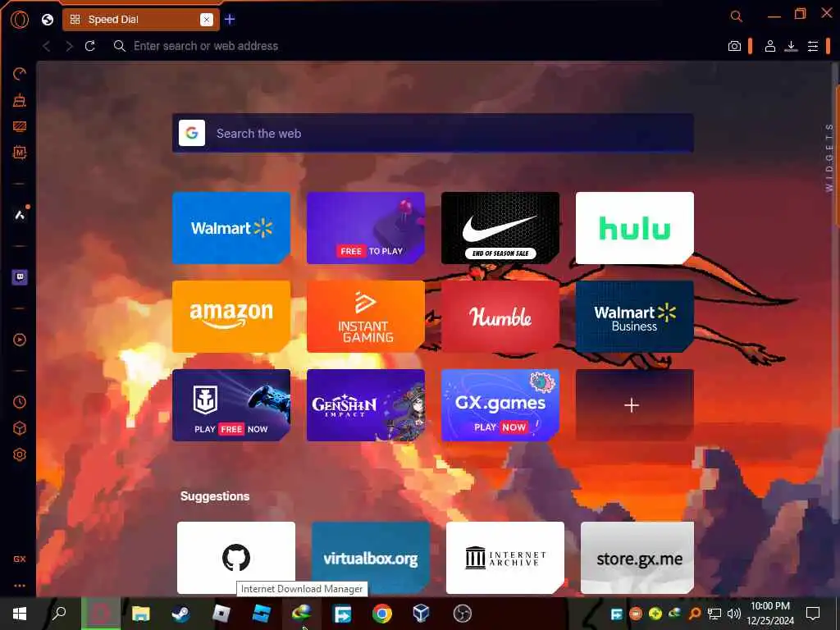Open GX Cleaner broom icon in sidebar
Image resolution: width=840 pixels, height=630 pixels.
(x=20, y=100)
